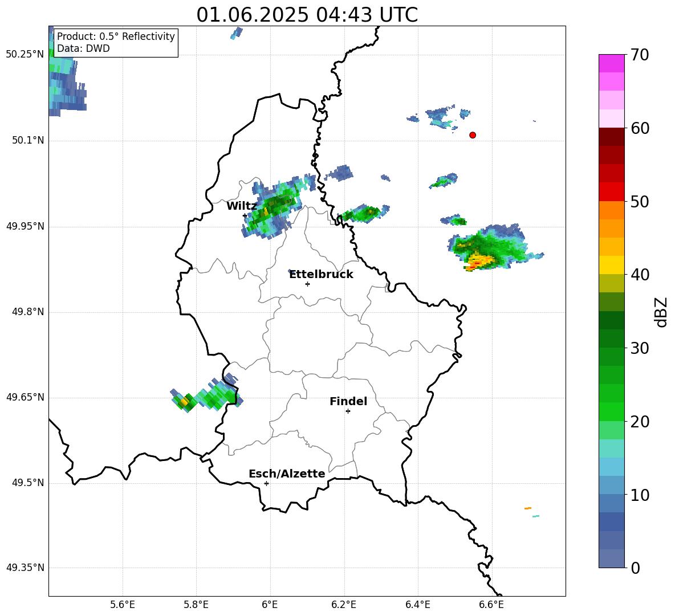Viewport: 675px width, 616px height.
Task: Click the red dot marker near 50.1°N
Action: pos(473,135)
